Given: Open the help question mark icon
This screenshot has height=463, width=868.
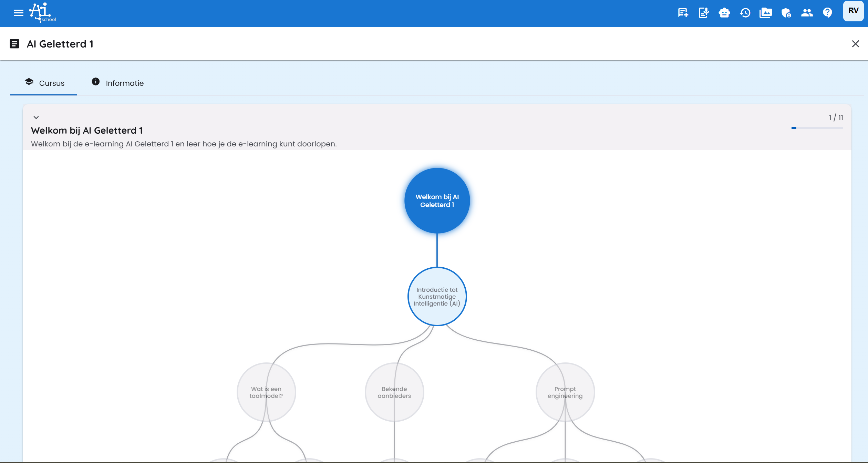Looking at the screenshot, I should click(827, 13).
